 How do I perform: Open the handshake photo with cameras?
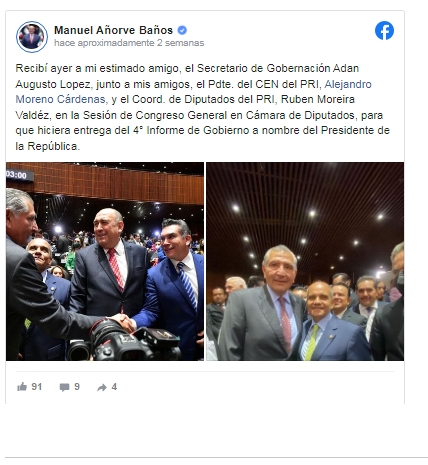point(105,261)
